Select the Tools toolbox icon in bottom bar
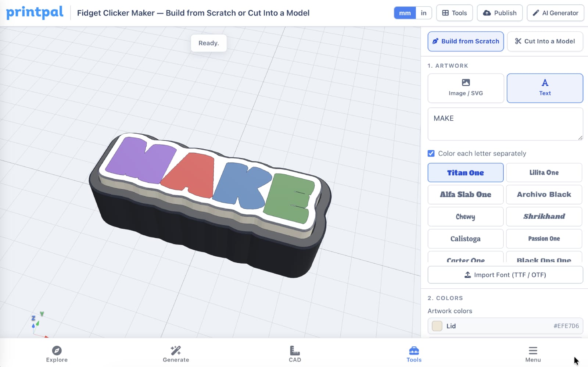This screenshot has width=588, height=367. (x=414, y=350)
